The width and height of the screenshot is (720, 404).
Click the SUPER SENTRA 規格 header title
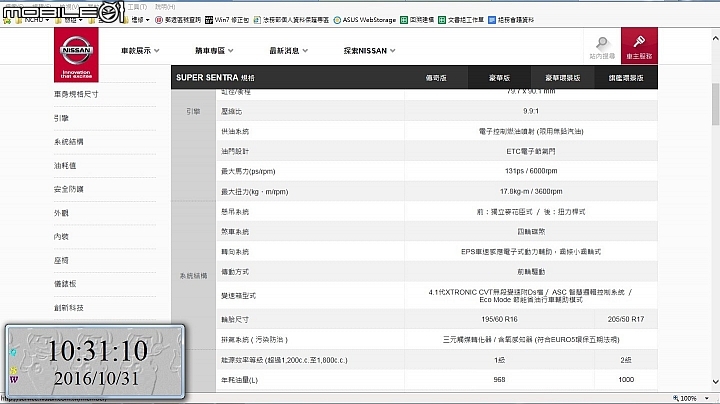pyautogui.click(x=215, y=78)
